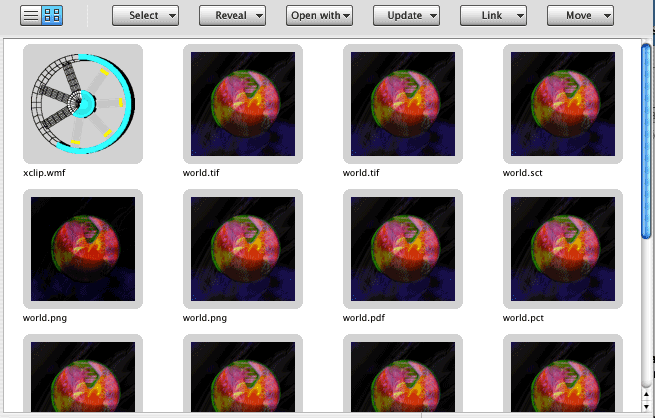Open the Update dropdown menu
The image size is (655, 418).
click(406, 15)
